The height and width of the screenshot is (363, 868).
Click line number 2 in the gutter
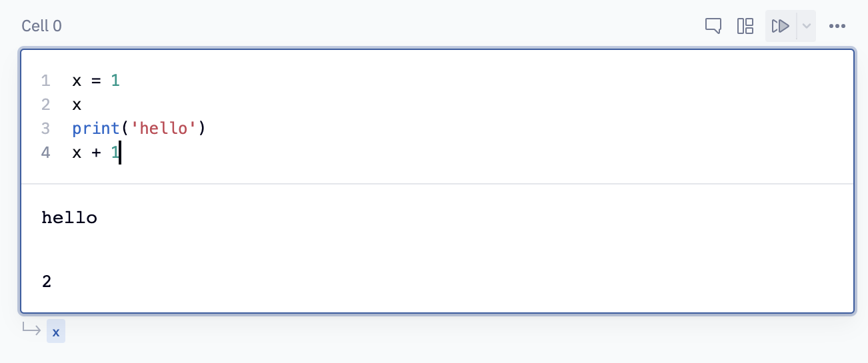coord(45,105)
